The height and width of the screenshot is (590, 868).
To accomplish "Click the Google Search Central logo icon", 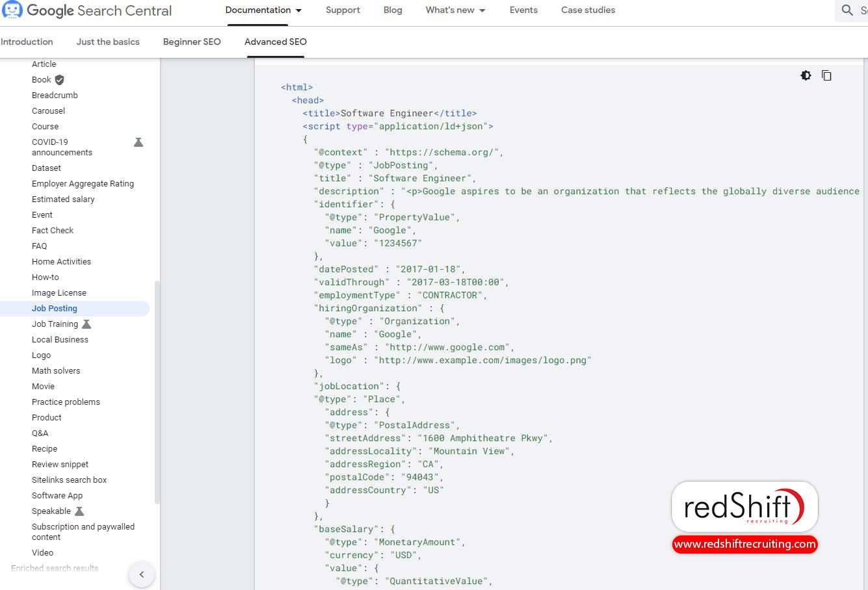I will 12,10.
